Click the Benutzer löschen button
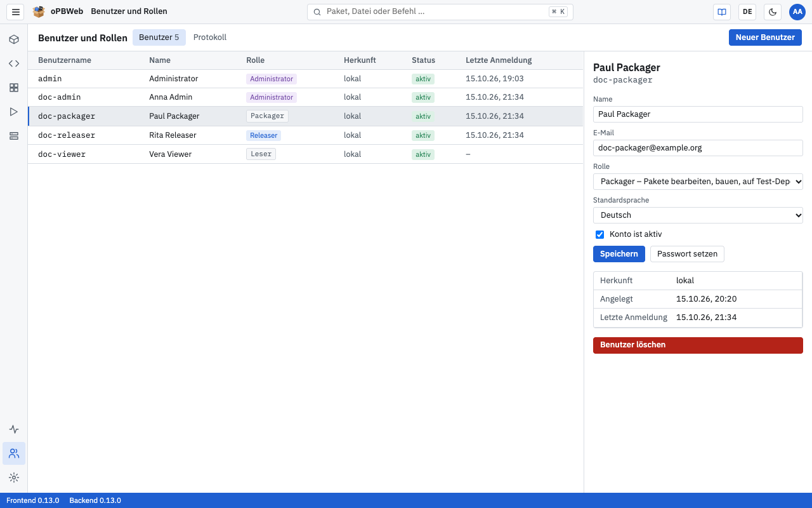The width and height of the screenshot is (812, 508). [698, 345]
